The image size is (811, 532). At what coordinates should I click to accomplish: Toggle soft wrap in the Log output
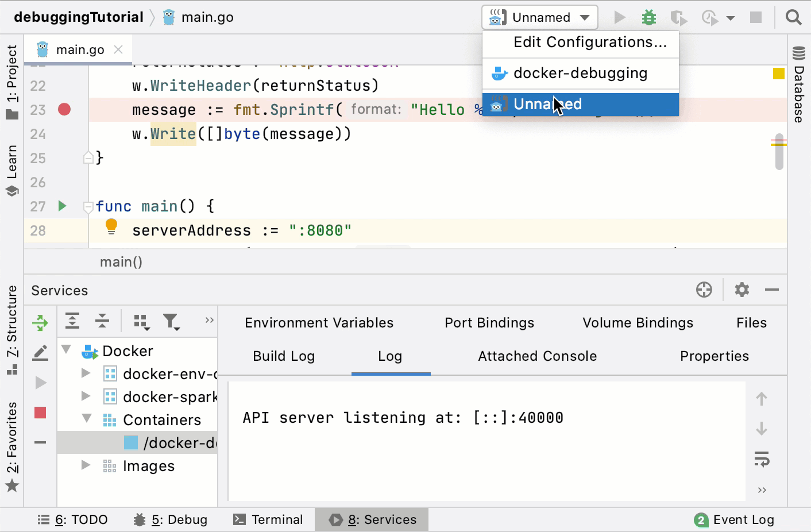point(762,459)
